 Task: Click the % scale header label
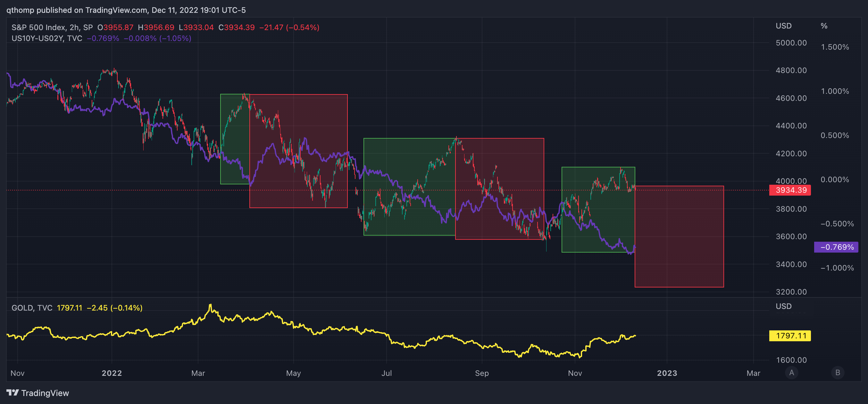[824, 26]
